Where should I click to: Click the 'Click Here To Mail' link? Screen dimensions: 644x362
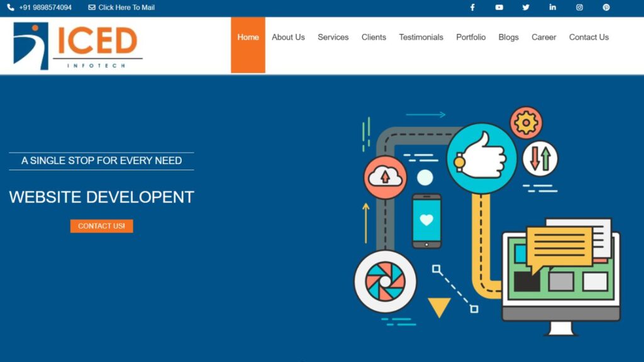[126, 8]
